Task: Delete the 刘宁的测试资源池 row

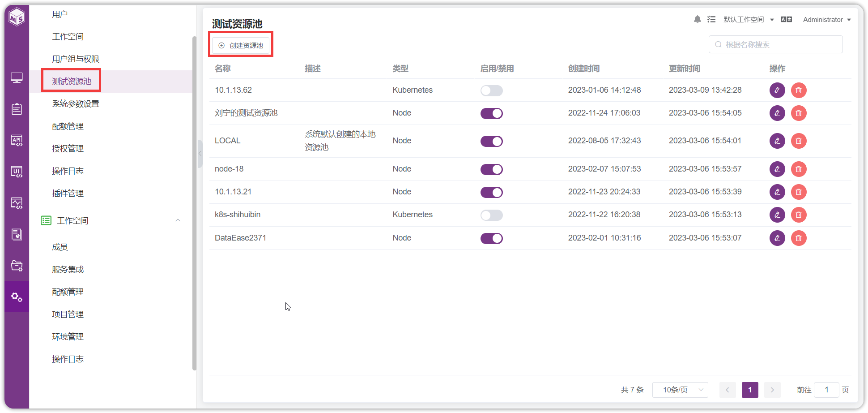Action: click(x=799, y=113)
